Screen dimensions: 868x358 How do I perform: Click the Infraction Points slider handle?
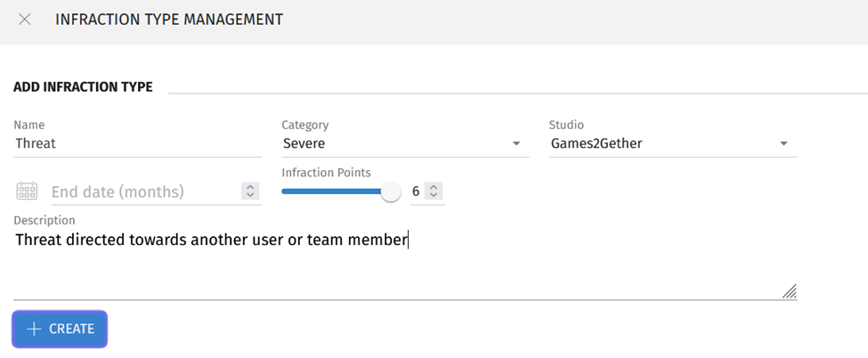[x=390, y=191]
